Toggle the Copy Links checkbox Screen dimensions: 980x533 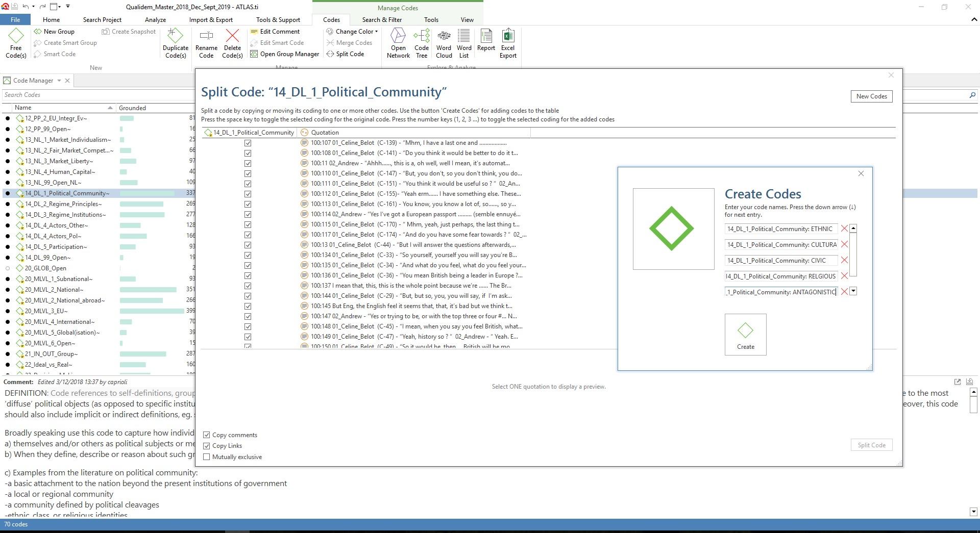point(207,446)
